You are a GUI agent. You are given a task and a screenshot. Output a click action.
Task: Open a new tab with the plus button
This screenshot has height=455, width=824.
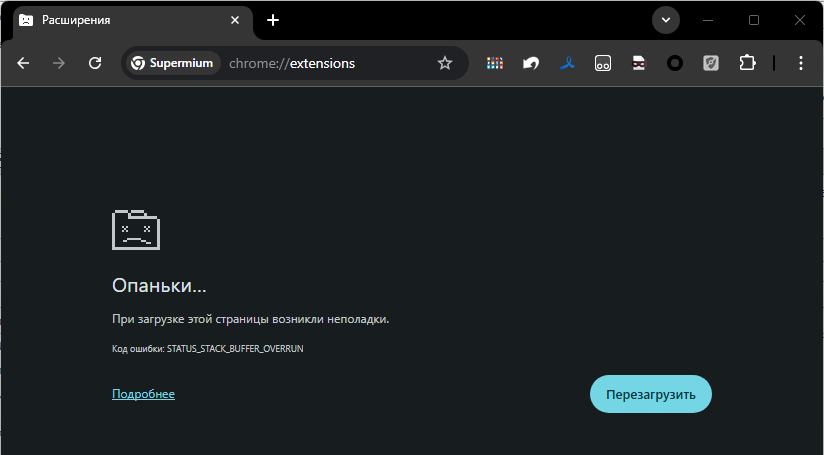pyautogui.click(x=273, y=20)
